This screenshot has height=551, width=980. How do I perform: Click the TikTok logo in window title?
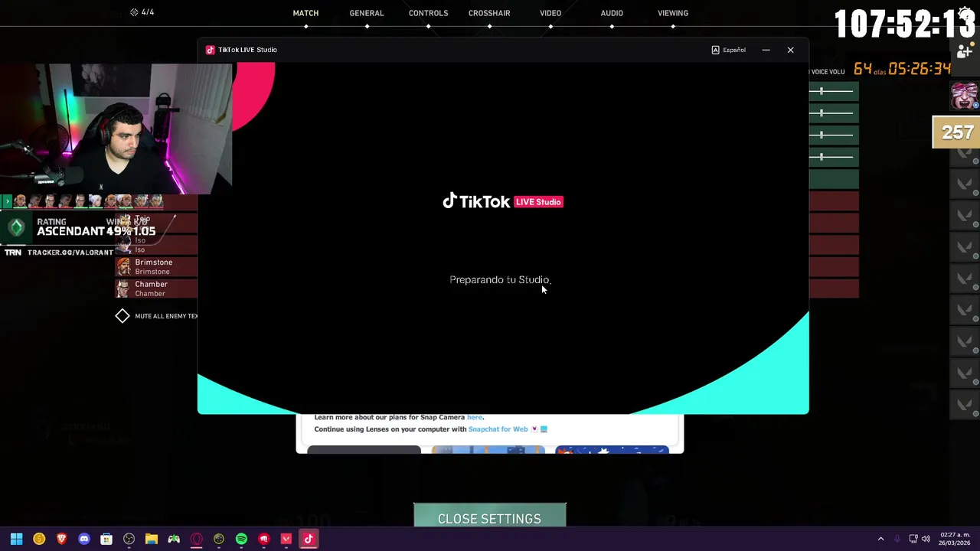click(x=210, y=50)
